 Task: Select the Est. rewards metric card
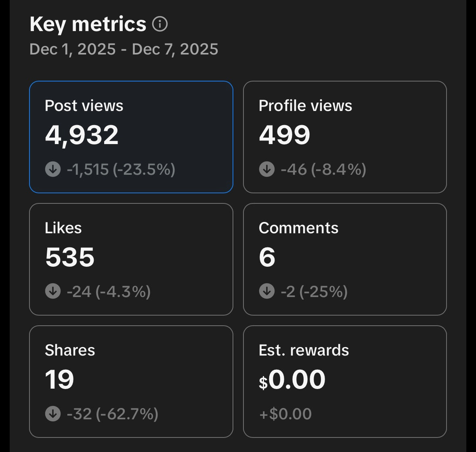tap(345, 381)
